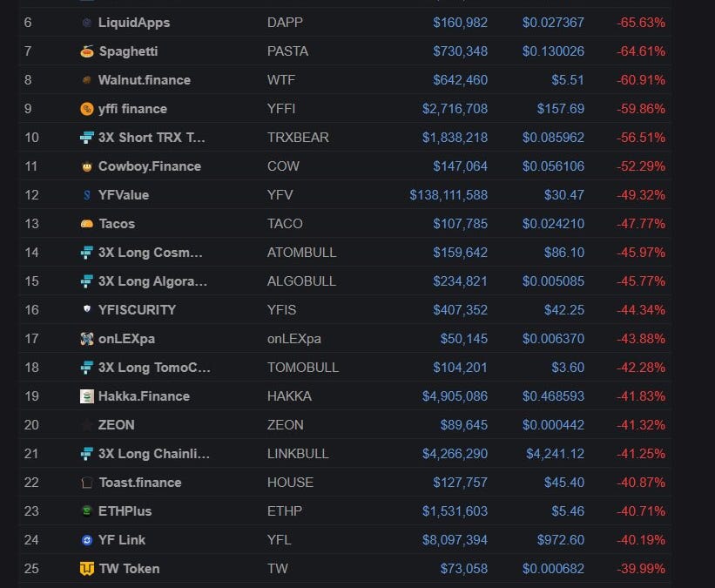Click YF Link volume $8,097,394

(x=455, y=539)
